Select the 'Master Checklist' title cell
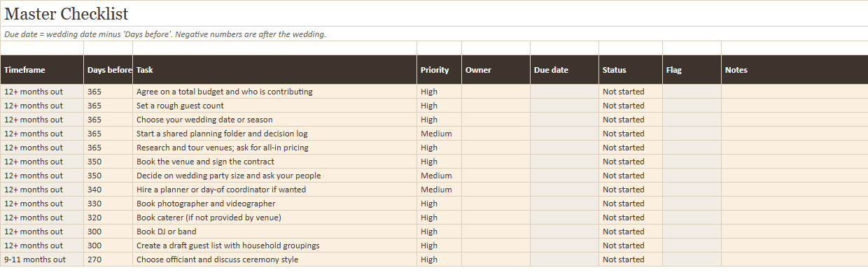 click(434, 13)
